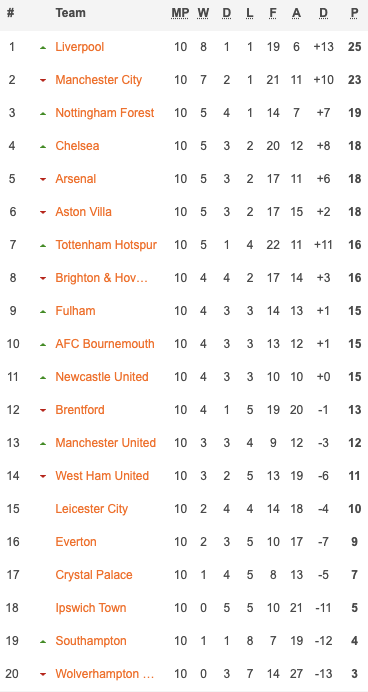Click the W wins column header

click(x=203, y=13)
